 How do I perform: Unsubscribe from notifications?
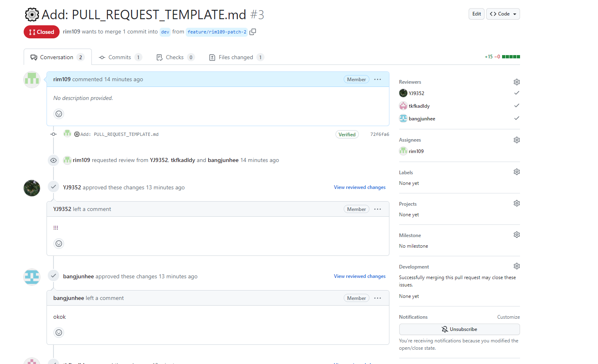click(459, 329)
